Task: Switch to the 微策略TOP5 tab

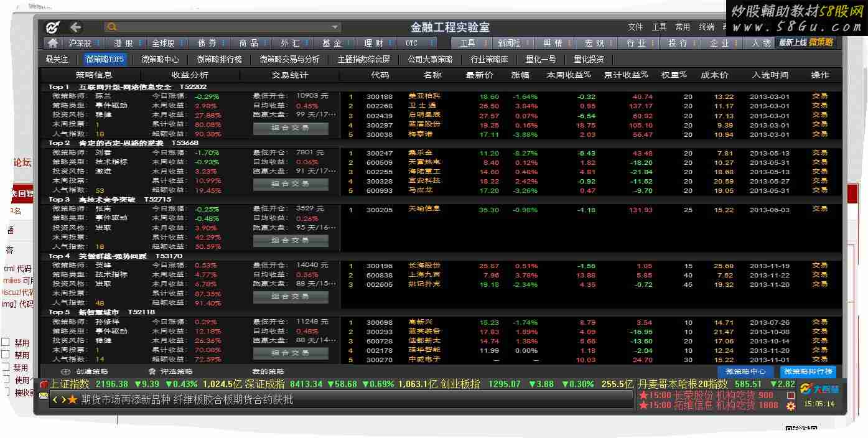Action: pyautogui.click(x=105, y=59)
